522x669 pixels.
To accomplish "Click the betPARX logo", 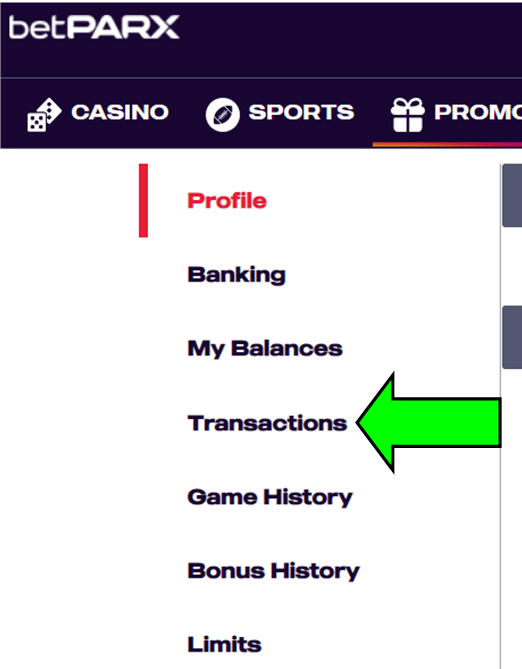I will pyautogui.click(x=94, y=27).
